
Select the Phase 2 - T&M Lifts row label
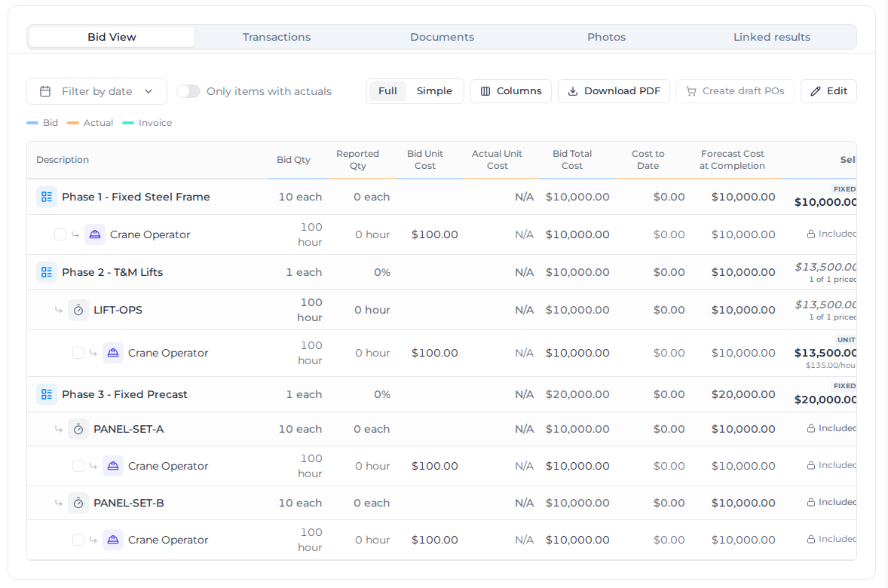pos(112,272)
